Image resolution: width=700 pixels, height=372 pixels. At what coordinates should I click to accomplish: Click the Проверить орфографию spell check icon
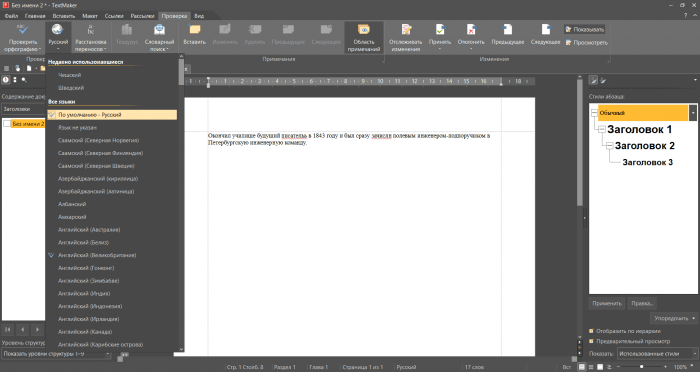(22, 30)
